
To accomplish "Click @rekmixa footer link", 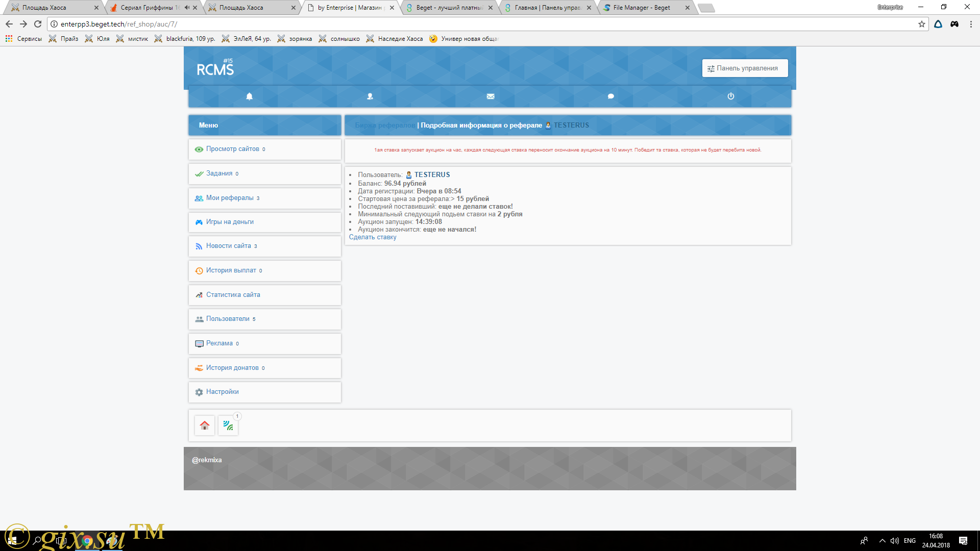I will [x=207, y=460].
